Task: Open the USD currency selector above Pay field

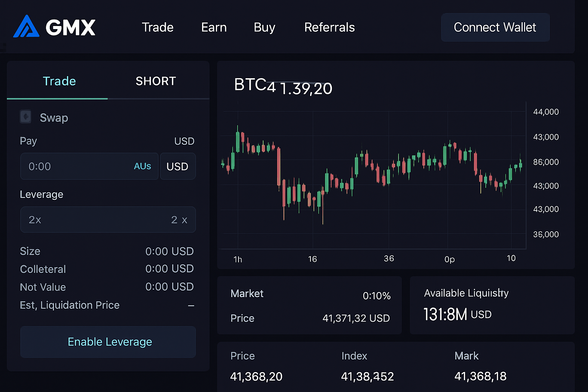Action: pyautogui.click(x=184, y=141)
